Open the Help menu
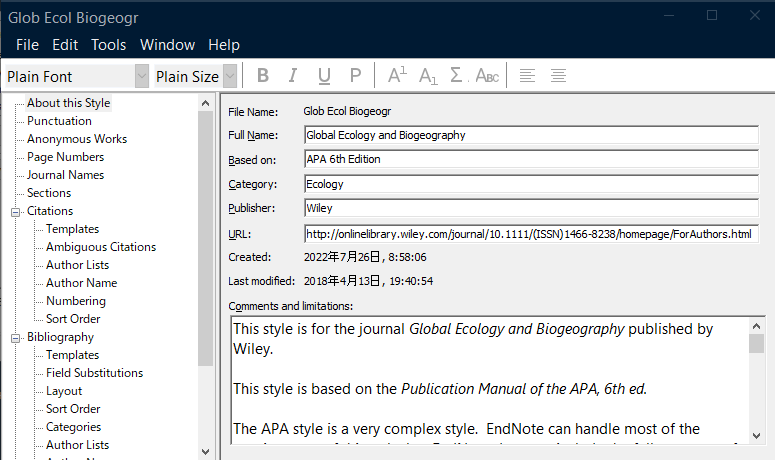Screen dimensions: 775x460 [x=223, y=45]
